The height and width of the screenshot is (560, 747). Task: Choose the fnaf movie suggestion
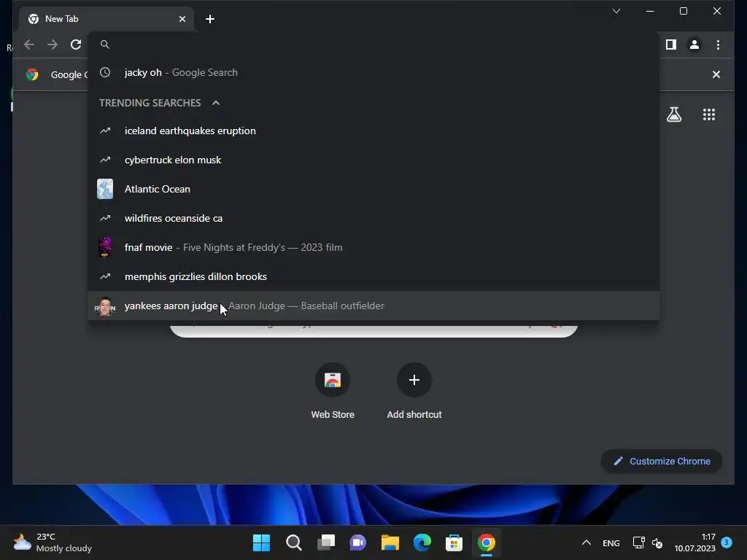pyautogui.click(x=373, y=248)
